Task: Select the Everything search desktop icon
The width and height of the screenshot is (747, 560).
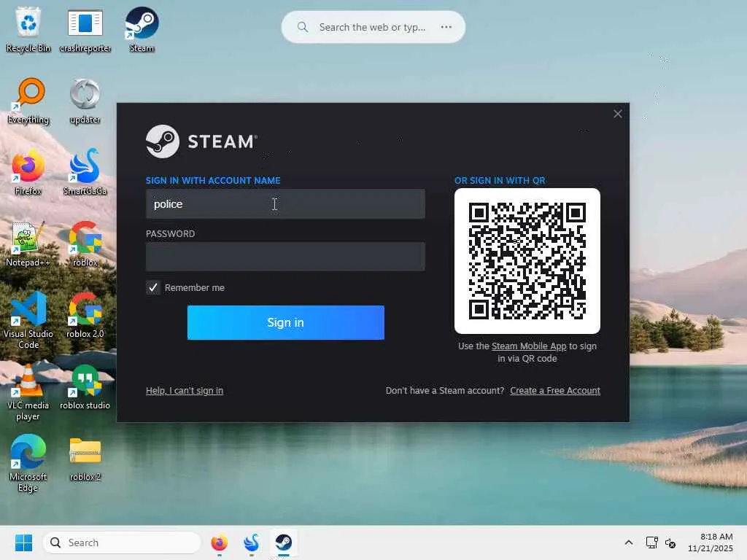Action: (28, 101)
